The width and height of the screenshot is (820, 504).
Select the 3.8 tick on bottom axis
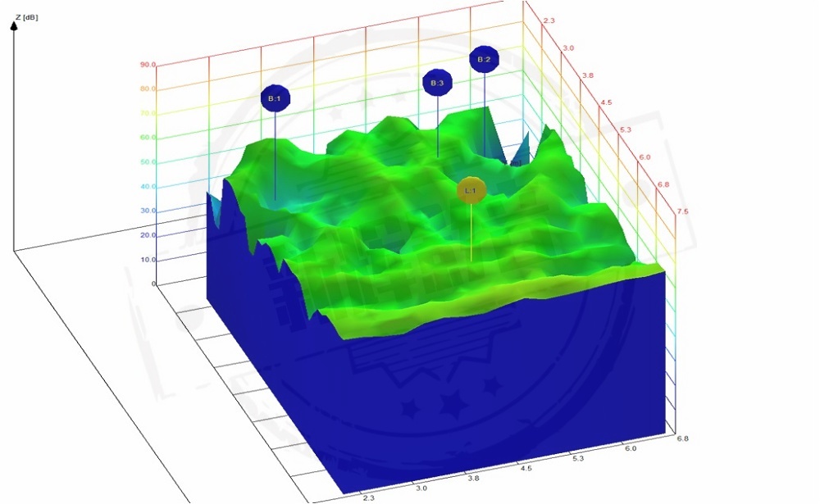point(474,477)
